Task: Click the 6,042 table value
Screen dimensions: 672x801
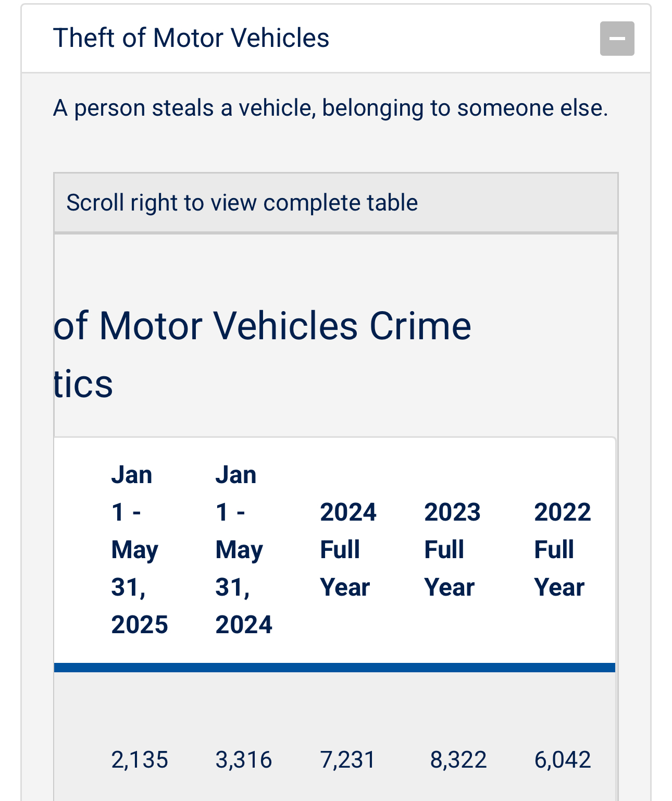Action: [563, 760]
